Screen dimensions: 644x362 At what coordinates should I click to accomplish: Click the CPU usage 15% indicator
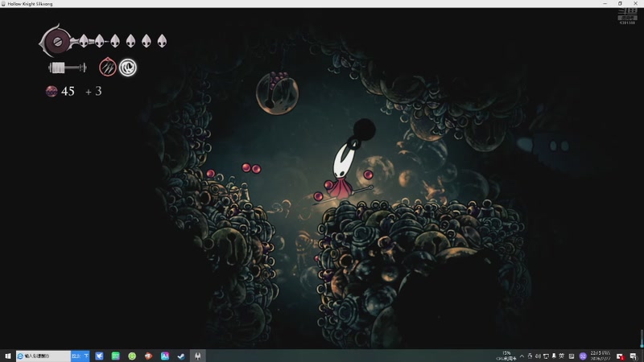click(506, 356)
